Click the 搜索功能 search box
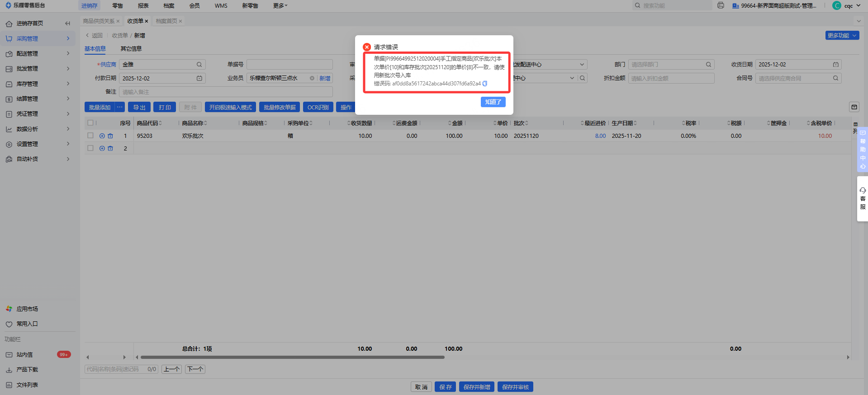This screenshot has height=395, width=868. click(672, 5)
